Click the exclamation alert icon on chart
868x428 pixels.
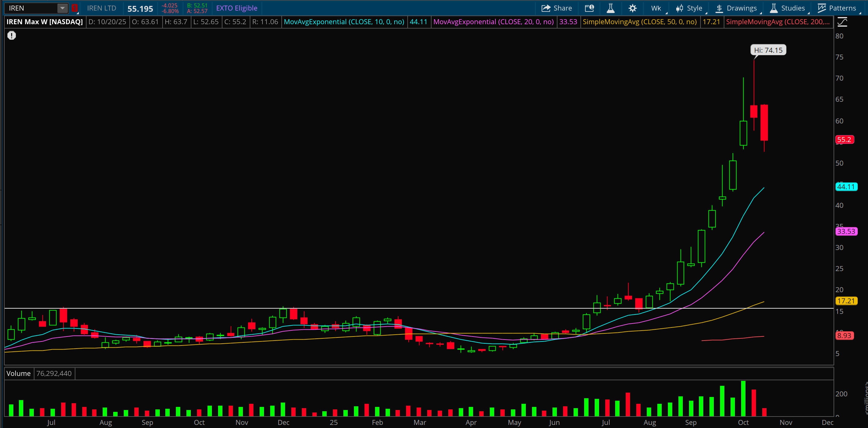click(x=12, y=35)
